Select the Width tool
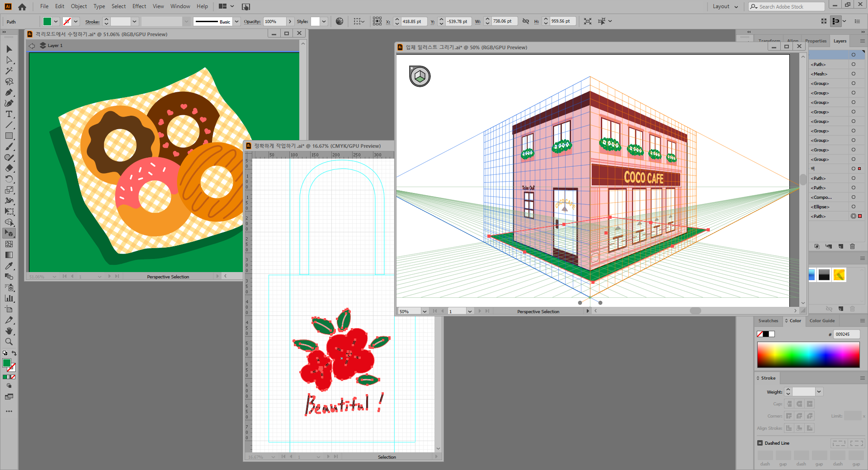 pos(9,201)
